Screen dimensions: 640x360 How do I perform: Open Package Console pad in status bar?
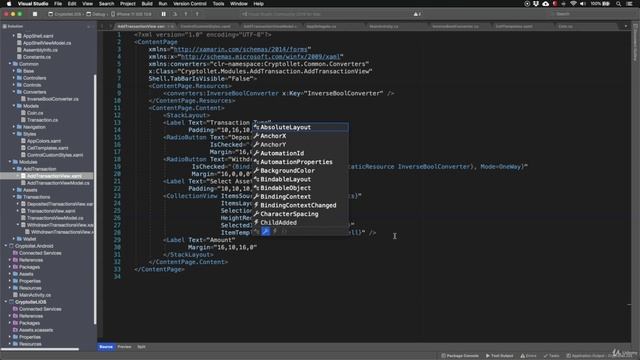coord(460,356)
